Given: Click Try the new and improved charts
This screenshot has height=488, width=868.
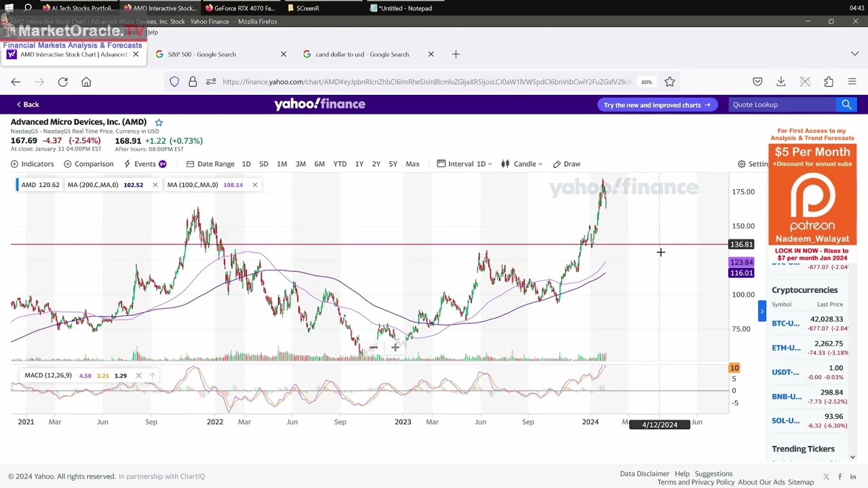Looking at the screenshot, I should (657, 105).
